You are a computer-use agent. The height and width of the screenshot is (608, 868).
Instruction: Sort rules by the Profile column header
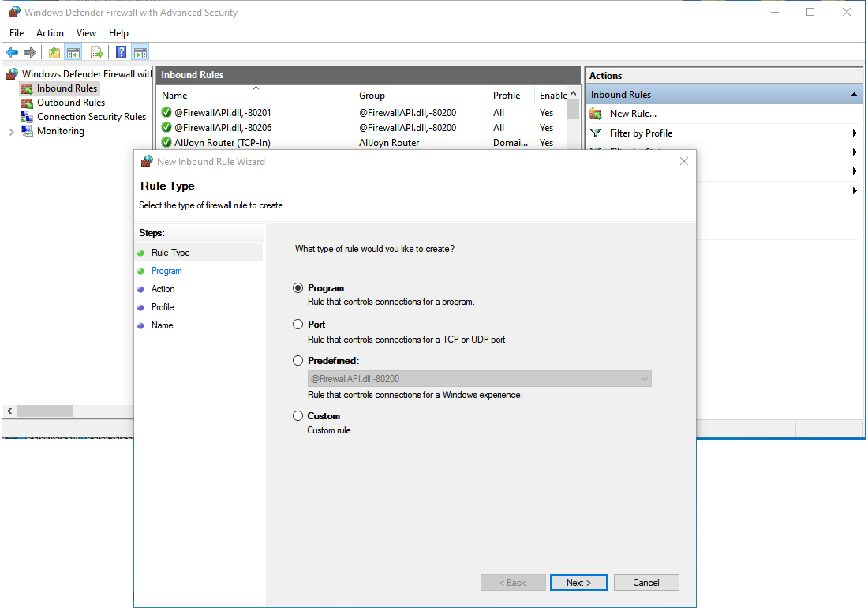point(511,96)
